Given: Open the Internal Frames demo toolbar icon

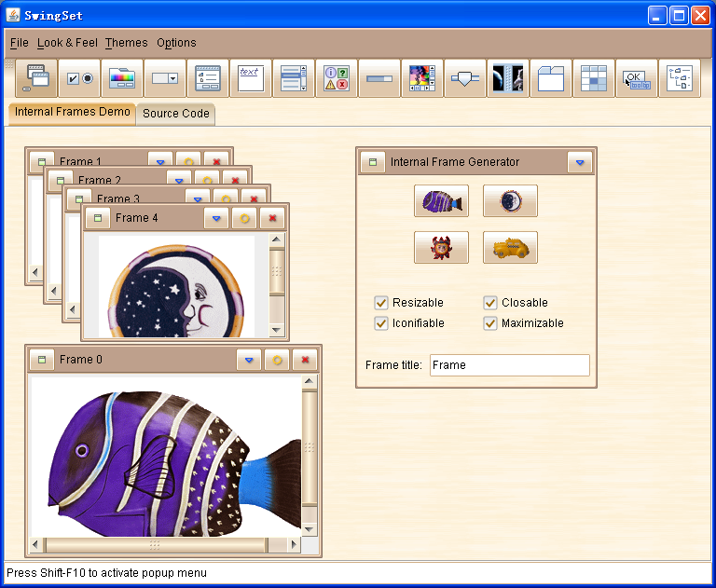Looking at the screenshot, I should tap(36, 78).
